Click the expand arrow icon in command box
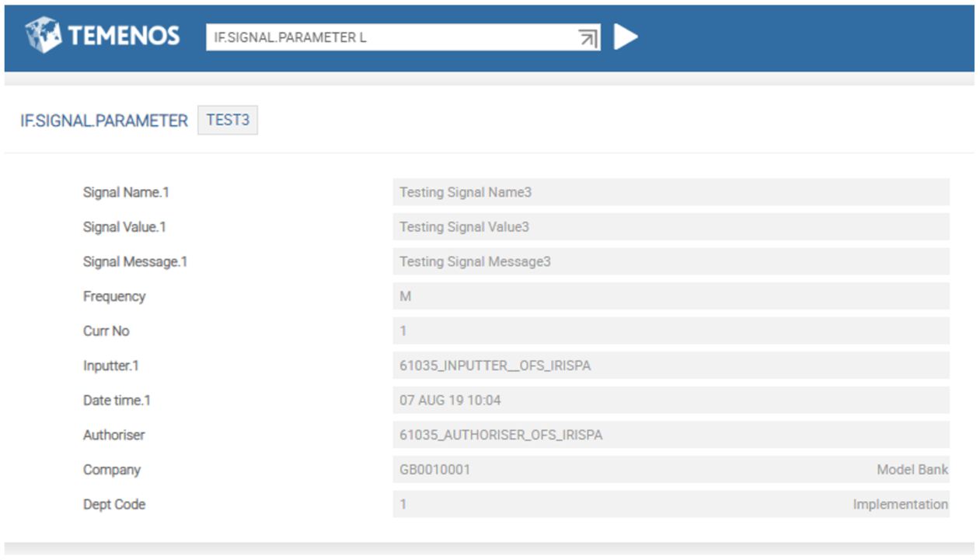 pos(588,37)
